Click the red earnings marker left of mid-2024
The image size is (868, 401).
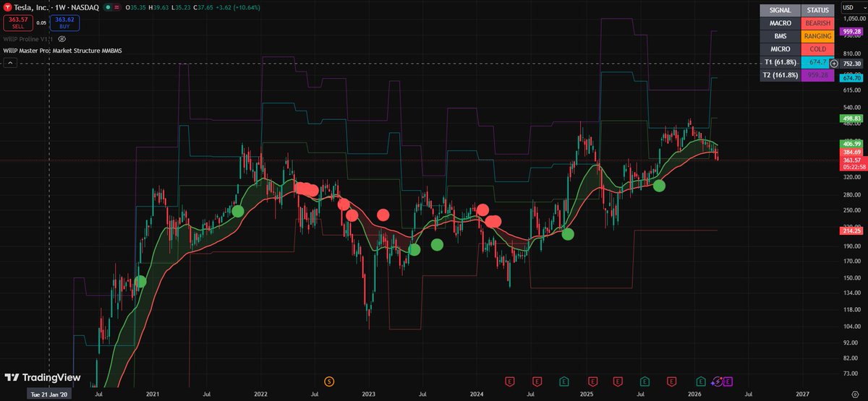tap(537, 381)
